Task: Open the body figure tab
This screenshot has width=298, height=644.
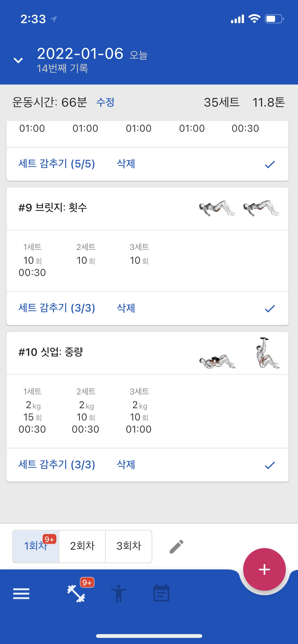Action: [x=118, y=594]
